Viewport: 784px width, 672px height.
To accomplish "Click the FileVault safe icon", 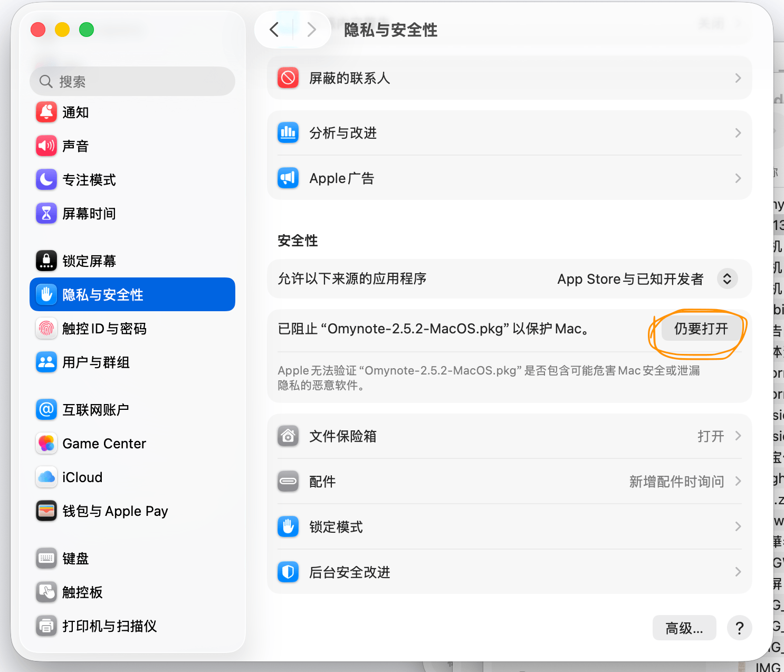I will click(x=288, y=436).
